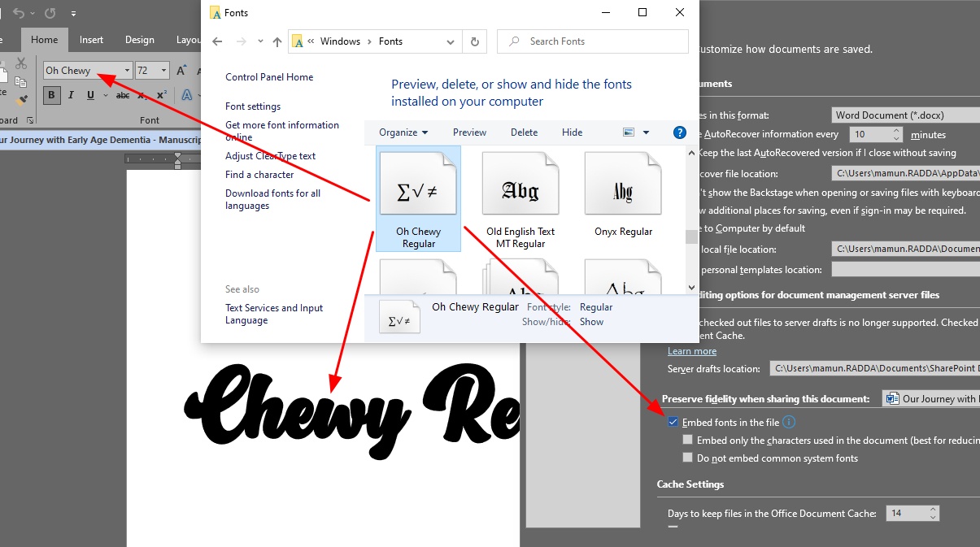
Task: Click Delete in the Fonts toolbar
Action: (x=525, y=132)
